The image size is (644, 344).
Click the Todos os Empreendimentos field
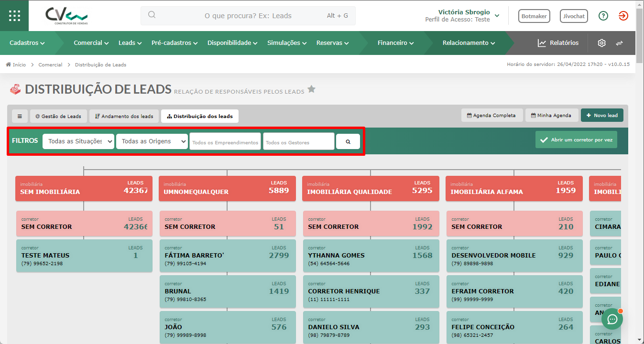tap(225, 141)
